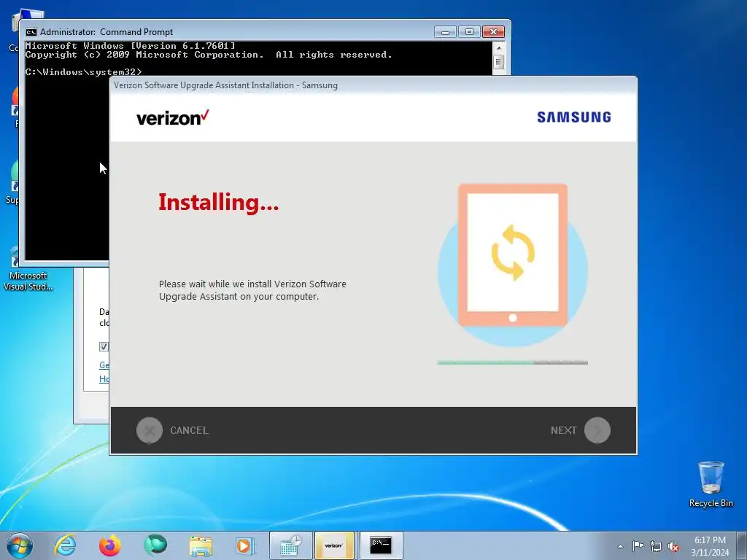Minimize the Command Prompt window
Viewport: 747px width, 560px height.
[x=446, y=32]
